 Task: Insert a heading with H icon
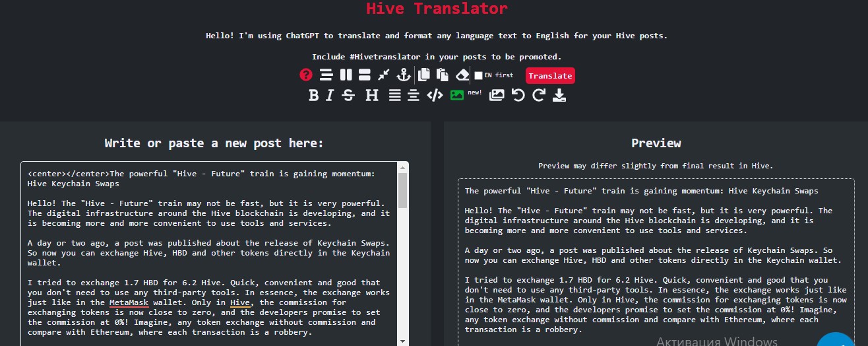(x=372, y=95)
